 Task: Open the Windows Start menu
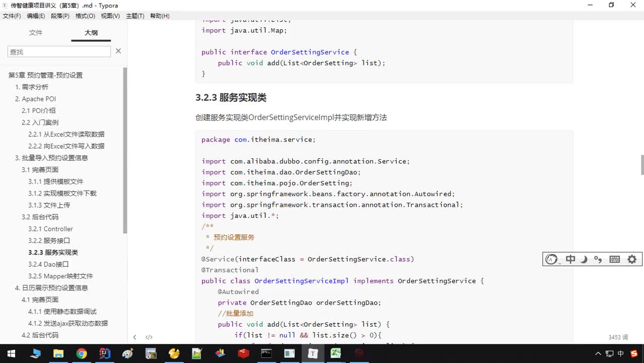(11, 353)
